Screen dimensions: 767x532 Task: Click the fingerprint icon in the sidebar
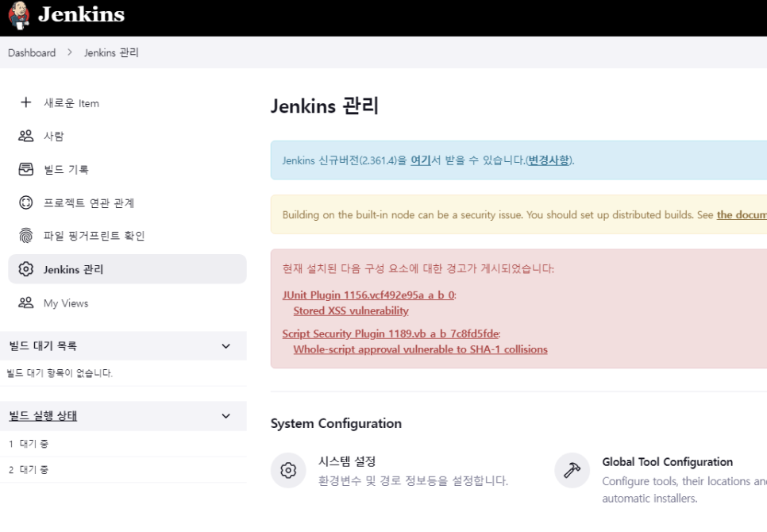tap(26, 236)
